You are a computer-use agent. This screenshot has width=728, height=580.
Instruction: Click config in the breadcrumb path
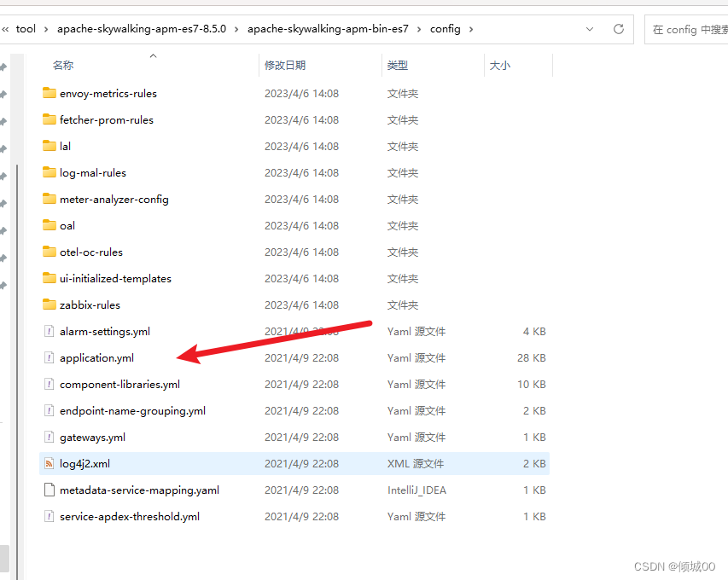pos(446,29)
